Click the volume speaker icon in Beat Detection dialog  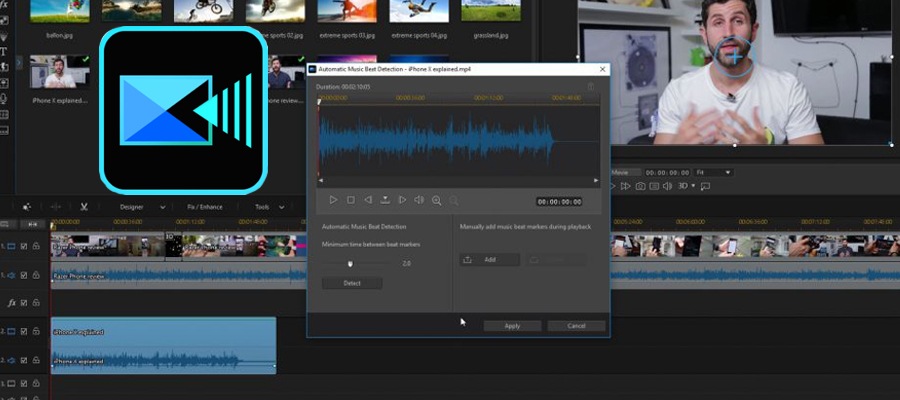[x=419, y=201]
